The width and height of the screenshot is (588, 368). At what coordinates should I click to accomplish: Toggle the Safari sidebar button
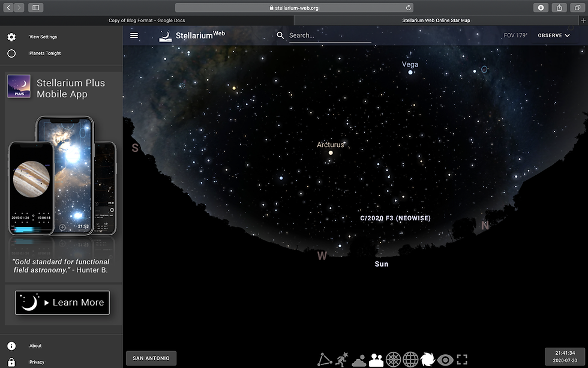[x=35, y=7]
